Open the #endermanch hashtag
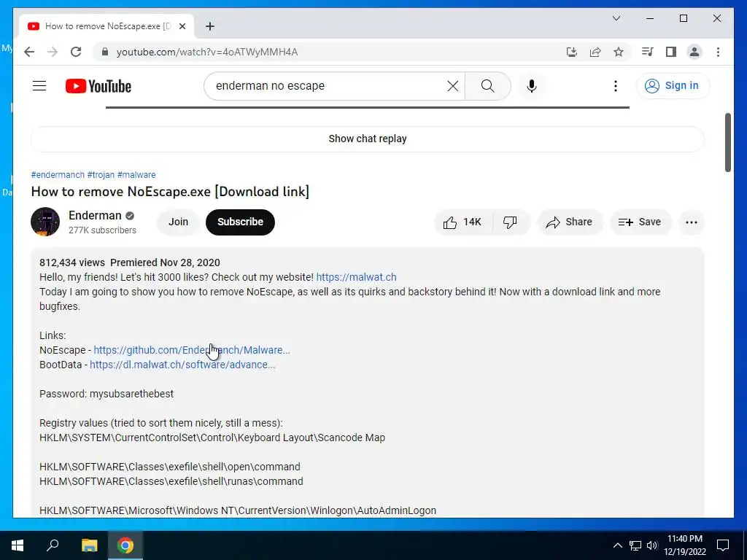The height and width of the screenshot is (560, 747). 58,175
